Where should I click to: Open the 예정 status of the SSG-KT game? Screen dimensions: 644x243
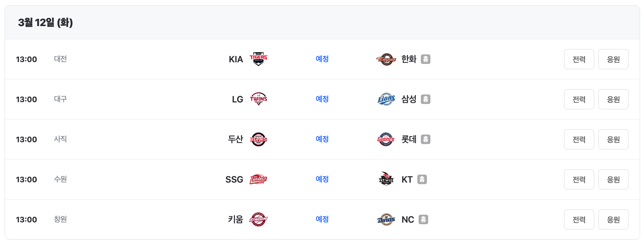322,179
